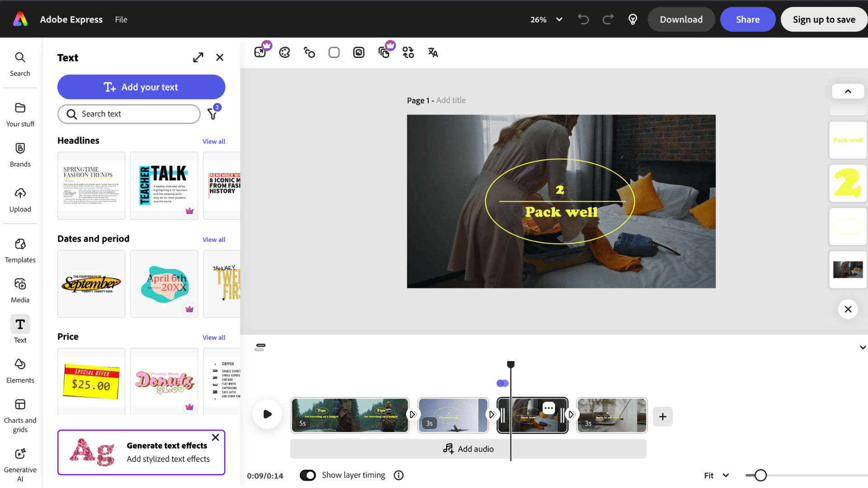
Task: Click View all next to Headlines
Action: 214,141
